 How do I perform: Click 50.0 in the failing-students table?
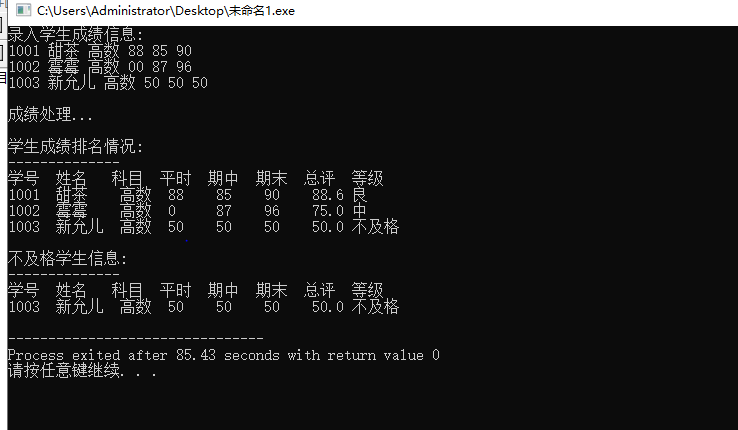328,307
